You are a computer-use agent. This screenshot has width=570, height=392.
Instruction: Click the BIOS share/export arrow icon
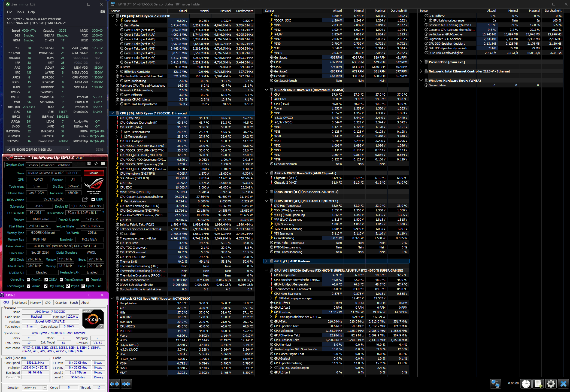[85, 199]
